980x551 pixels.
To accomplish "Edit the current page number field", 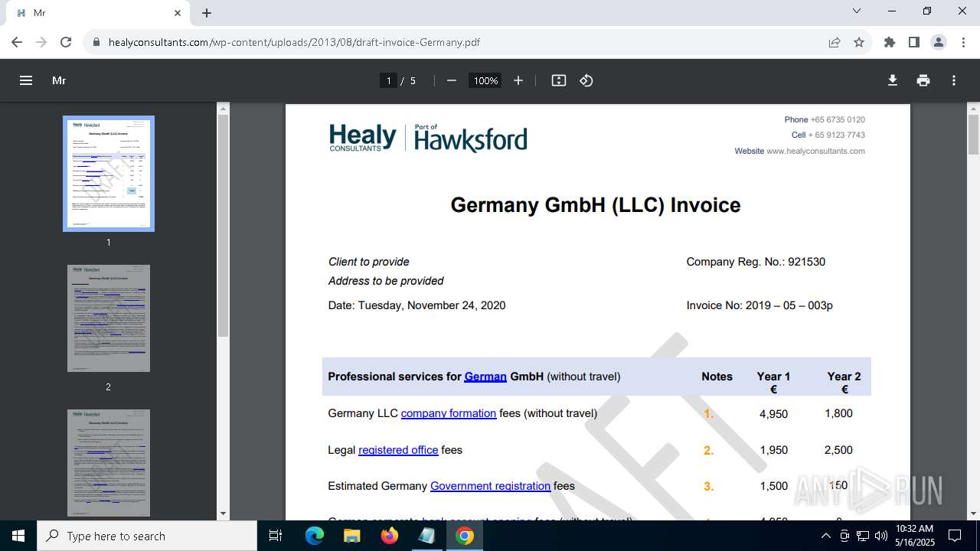I will (x=389, y=80).
